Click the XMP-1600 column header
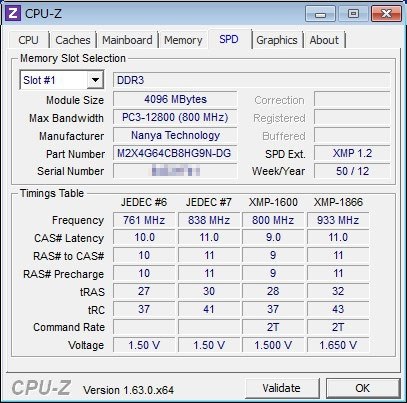This screenshot has width=407, height=403. (273, 202)
